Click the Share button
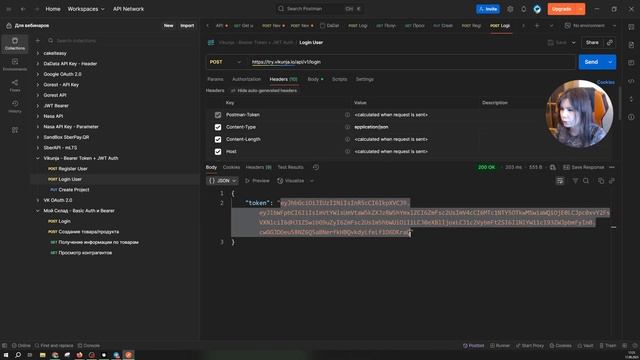Viewport: 640px width, 360px height. click(x=592, y=42)
